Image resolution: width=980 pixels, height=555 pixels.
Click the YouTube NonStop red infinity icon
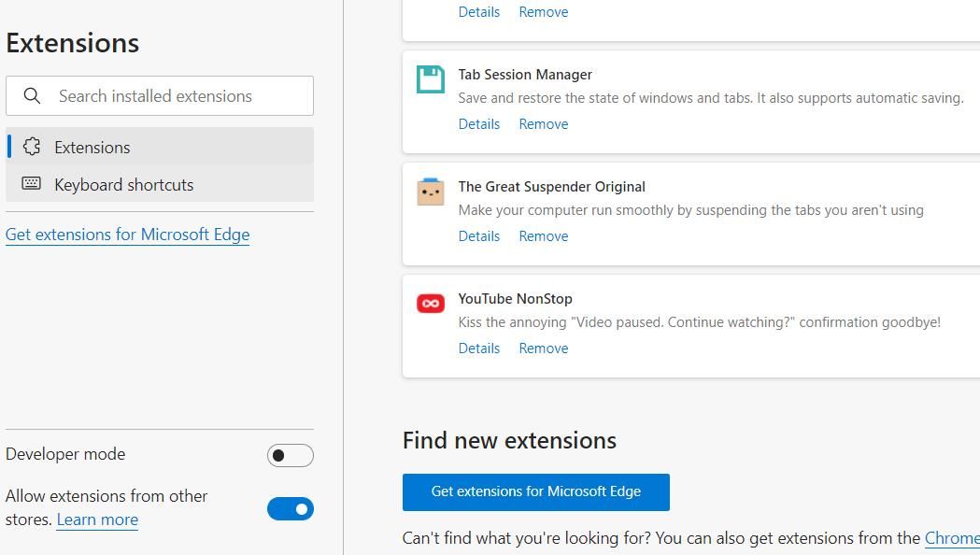(x=431, y=304)
